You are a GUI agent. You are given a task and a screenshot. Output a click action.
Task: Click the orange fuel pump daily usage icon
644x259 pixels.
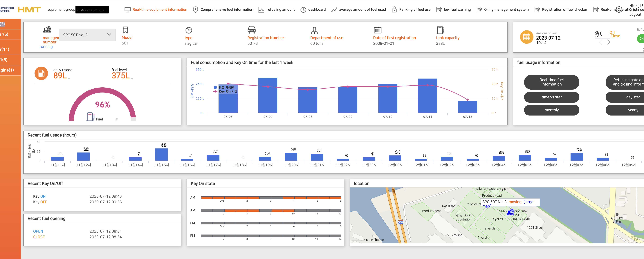pos(41,73)
